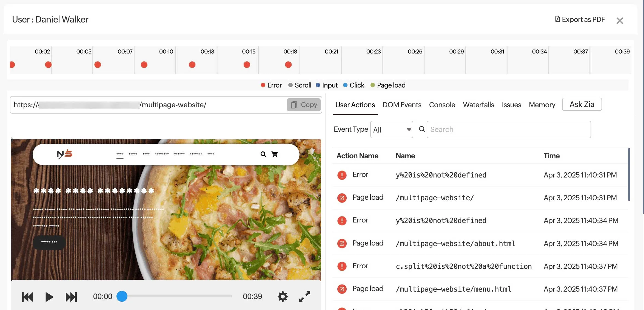Viewport: 644px width, 310px height.
Task: Select the error marker below the 00:18 label
Action: pyautogui.click(x=288, y=65)
